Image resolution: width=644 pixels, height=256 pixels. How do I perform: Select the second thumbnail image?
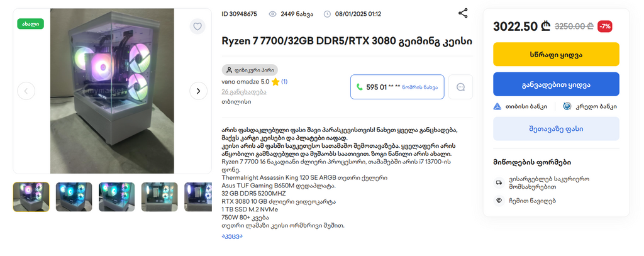pos(74,197)
